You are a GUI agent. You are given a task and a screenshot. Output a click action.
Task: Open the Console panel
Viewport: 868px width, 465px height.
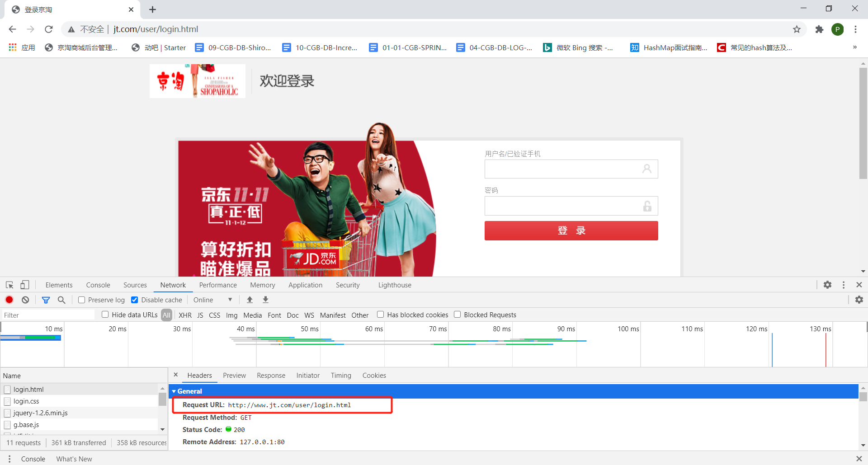pyautogui.click(x=98, y=285)
